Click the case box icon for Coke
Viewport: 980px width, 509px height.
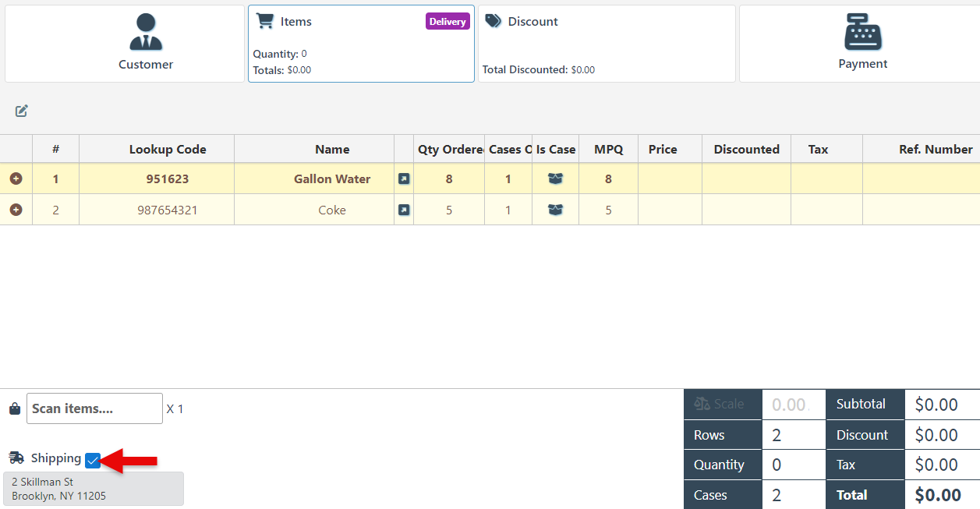[555, 210]
